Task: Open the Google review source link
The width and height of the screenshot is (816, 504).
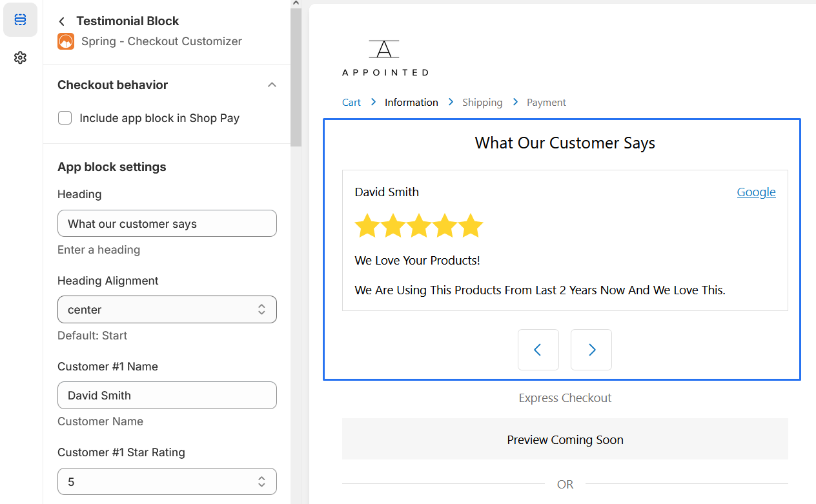Action: click(x=756, y=192)
